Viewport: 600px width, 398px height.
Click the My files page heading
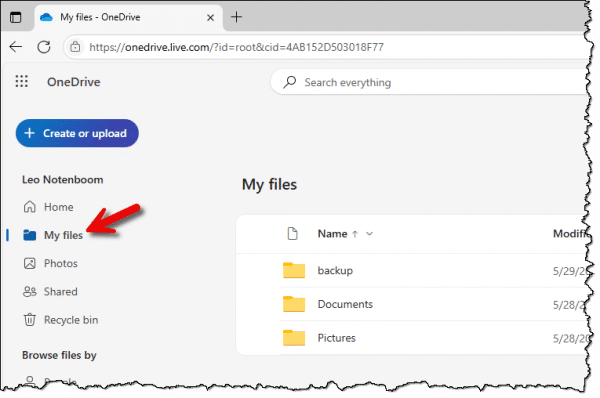click(269, 184)
